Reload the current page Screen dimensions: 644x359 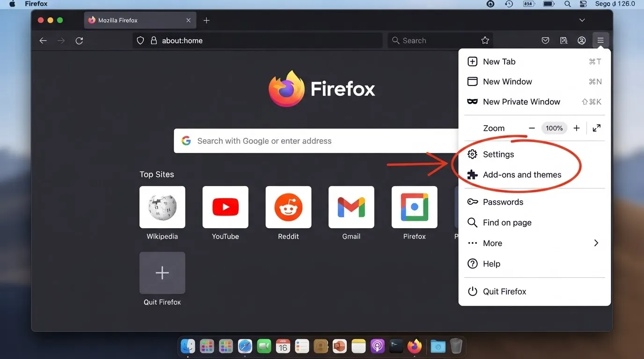tap(80, 41)
